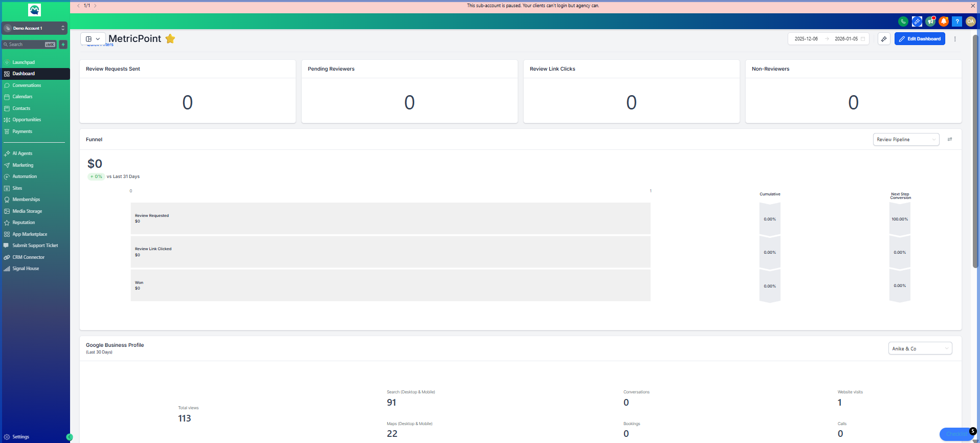The image size is (980, 443).
Task: Click the blue question mark help icon
Action: click(957, 21)
